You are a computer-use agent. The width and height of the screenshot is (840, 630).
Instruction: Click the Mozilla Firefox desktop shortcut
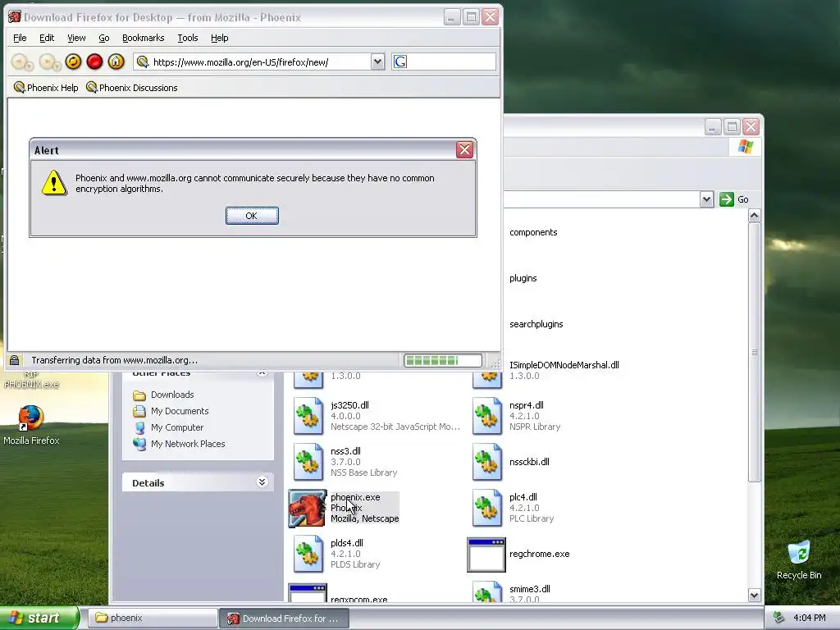pos(31,426)
